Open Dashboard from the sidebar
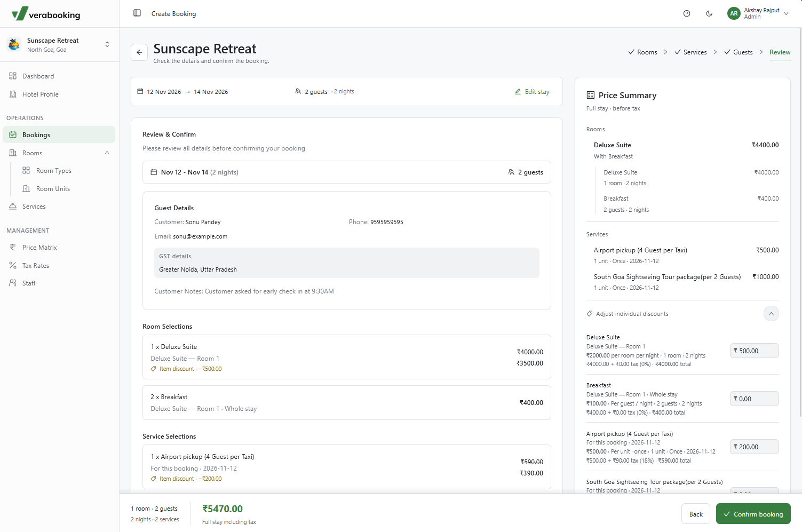The width and height of the screenshot is (802, 532). click(x=59, y=76)
